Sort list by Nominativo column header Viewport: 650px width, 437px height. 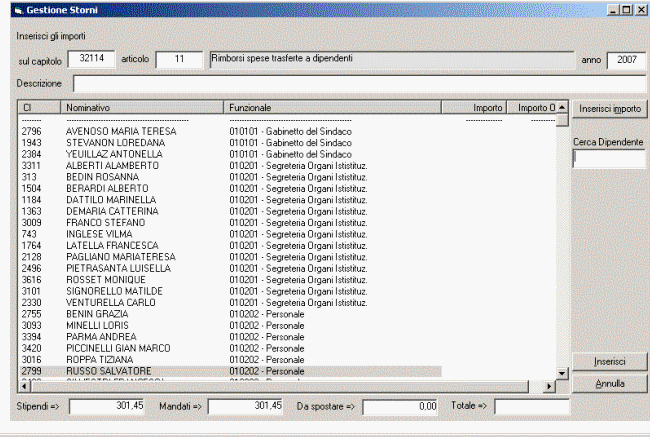[x=142, y=107]
